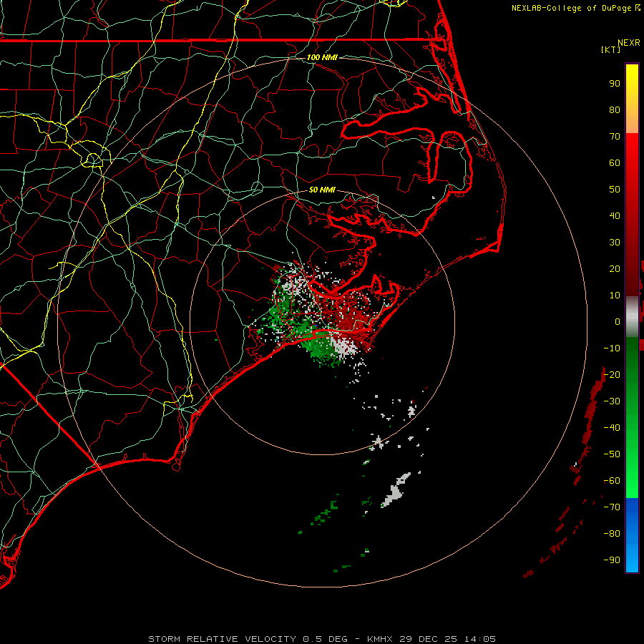Click the -60 value on the velocity scale

pyautogui.click(x=612, y=481)
